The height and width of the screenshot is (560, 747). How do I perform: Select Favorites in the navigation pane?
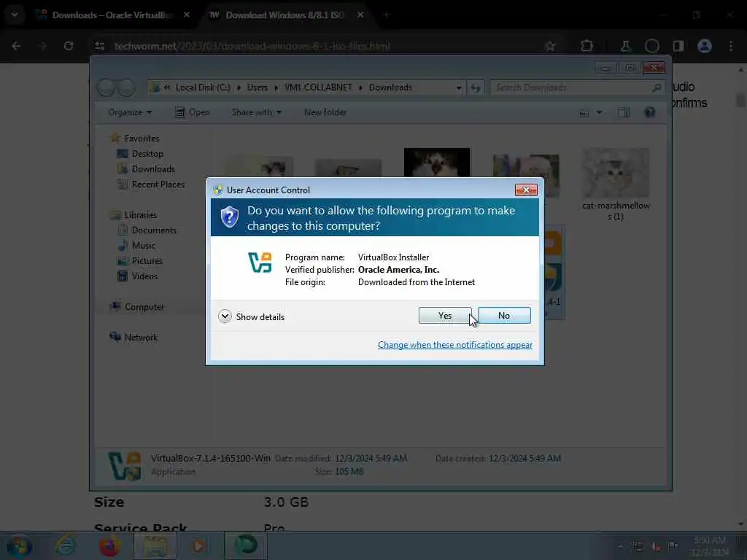142,138
